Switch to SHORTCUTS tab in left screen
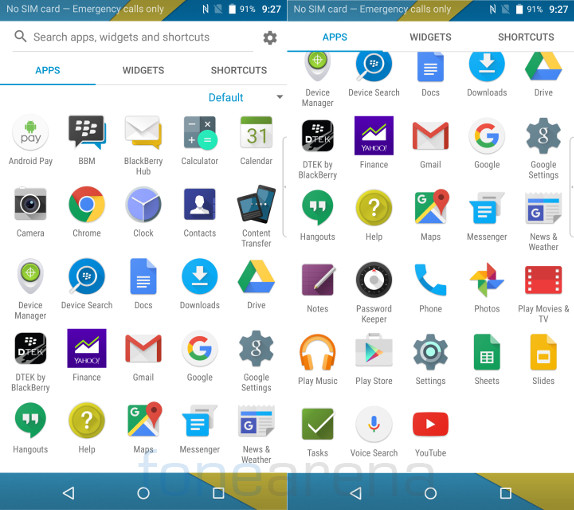This screenshot has width=574, height=510. (x=239, y=70)
